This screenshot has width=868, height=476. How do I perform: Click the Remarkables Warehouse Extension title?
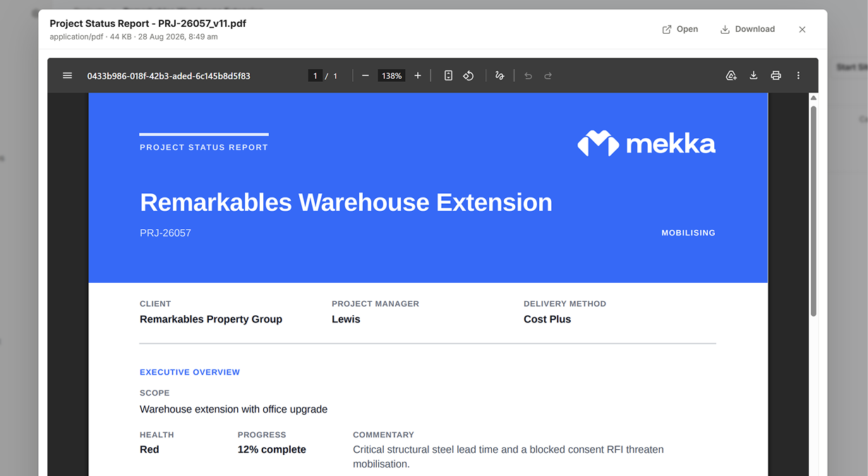346,202
